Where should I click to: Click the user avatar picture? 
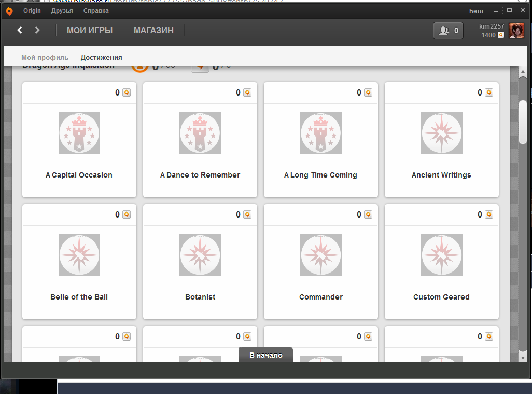pos(516,31)
